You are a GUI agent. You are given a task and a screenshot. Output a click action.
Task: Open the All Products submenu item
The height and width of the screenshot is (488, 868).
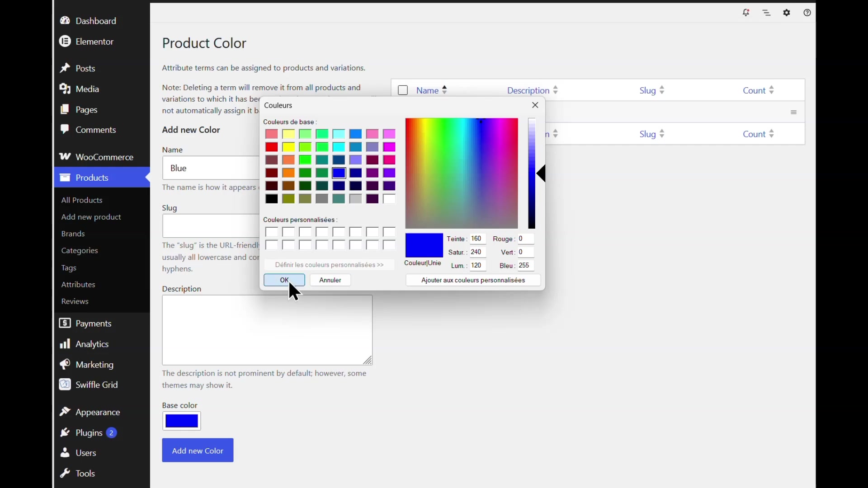click(x=82, y=200)
